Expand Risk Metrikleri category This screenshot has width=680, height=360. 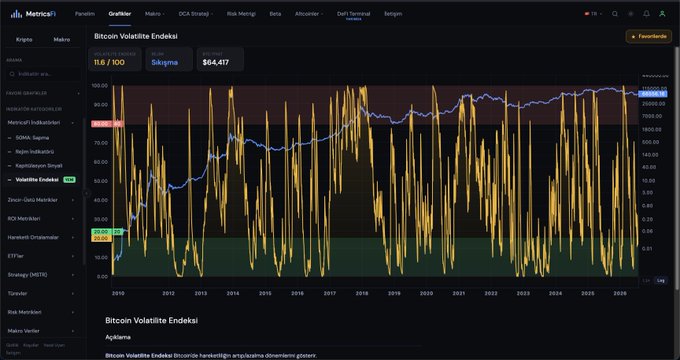tap(41, 312)
